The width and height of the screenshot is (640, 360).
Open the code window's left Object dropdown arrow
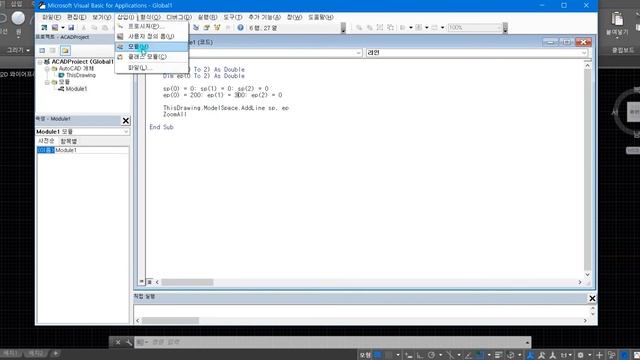tap(358, 53)
